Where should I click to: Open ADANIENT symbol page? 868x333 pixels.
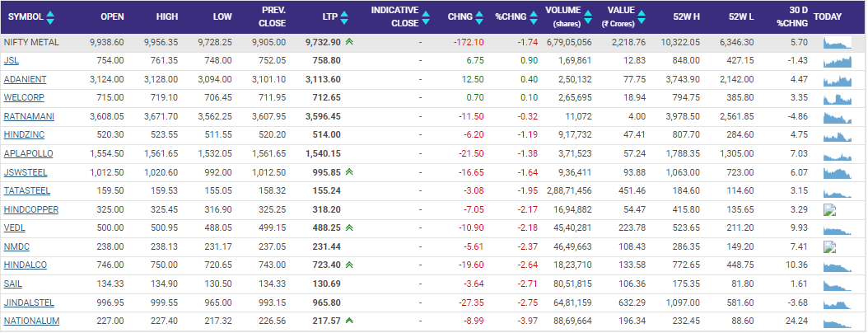pos(26,79)
